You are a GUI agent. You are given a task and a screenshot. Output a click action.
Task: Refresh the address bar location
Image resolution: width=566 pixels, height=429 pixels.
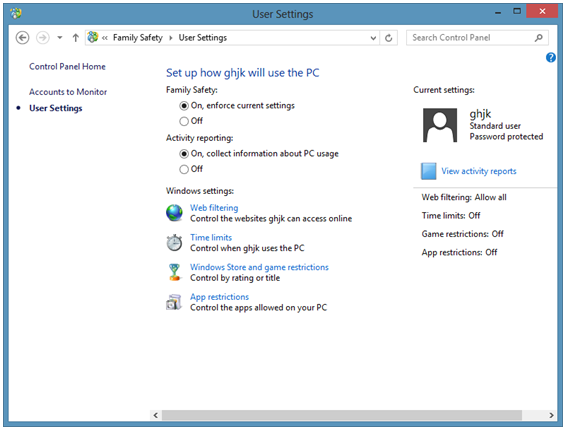click(388, 38)
